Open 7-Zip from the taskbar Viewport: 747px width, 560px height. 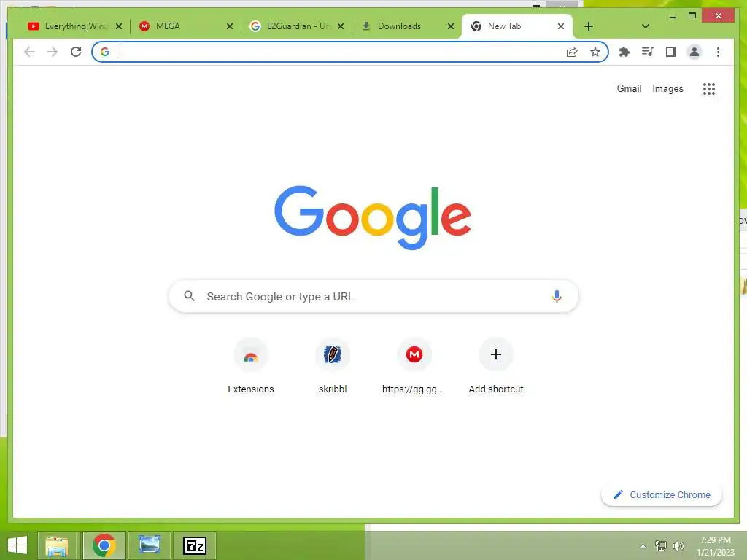click(194, 545)
